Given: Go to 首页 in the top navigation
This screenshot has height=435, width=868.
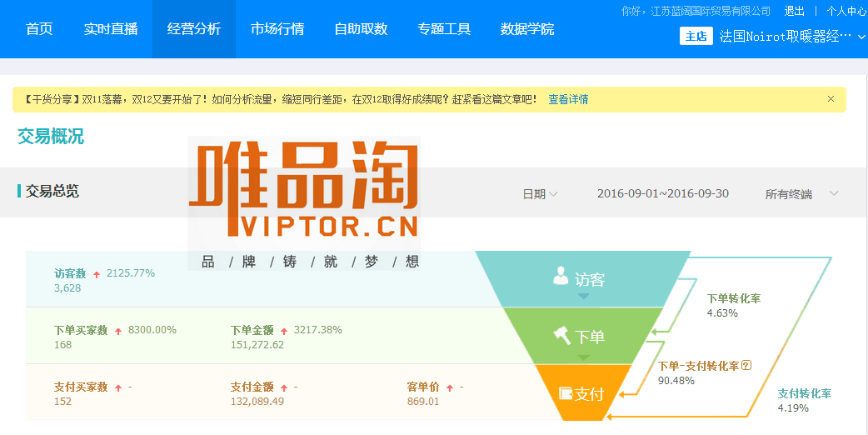Looking at the screenshot, I should tap(39, 29).
